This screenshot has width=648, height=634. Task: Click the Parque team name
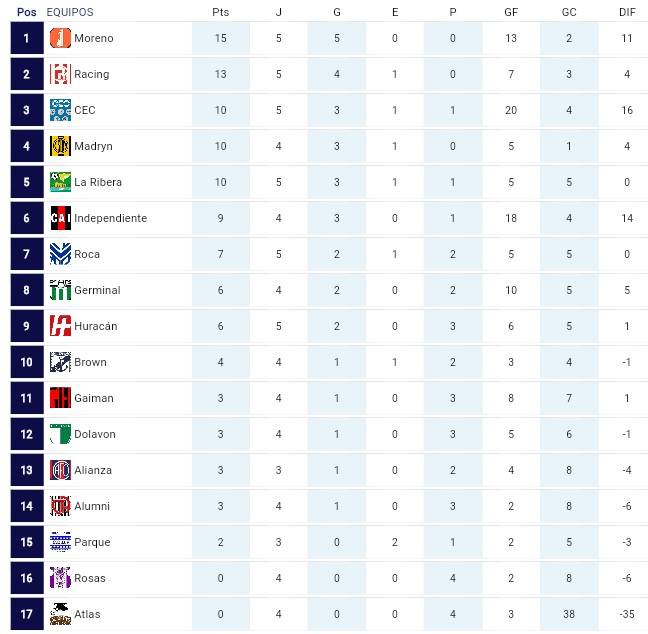click(x=92, y=542)
